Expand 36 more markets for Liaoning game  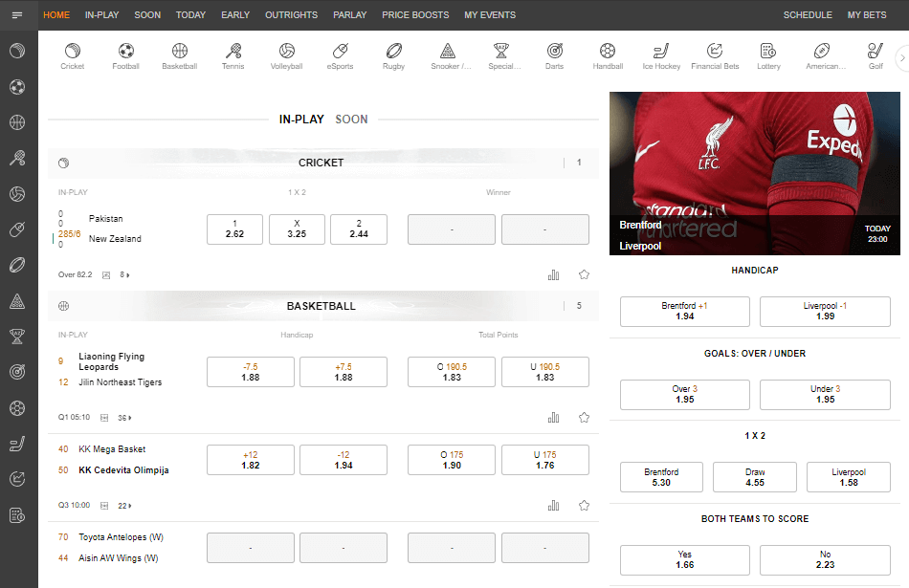[123, 418]
